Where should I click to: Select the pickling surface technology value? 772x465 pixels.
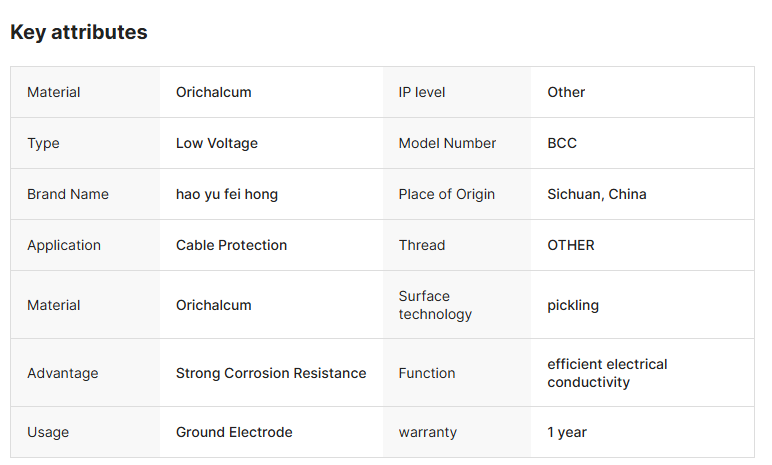573,305
